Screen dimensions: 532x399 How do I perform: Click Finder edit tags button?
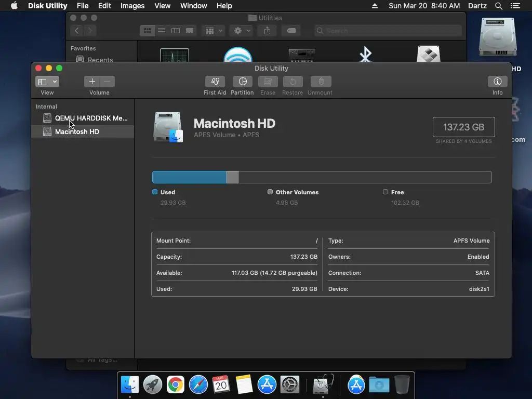click(291, 31)
